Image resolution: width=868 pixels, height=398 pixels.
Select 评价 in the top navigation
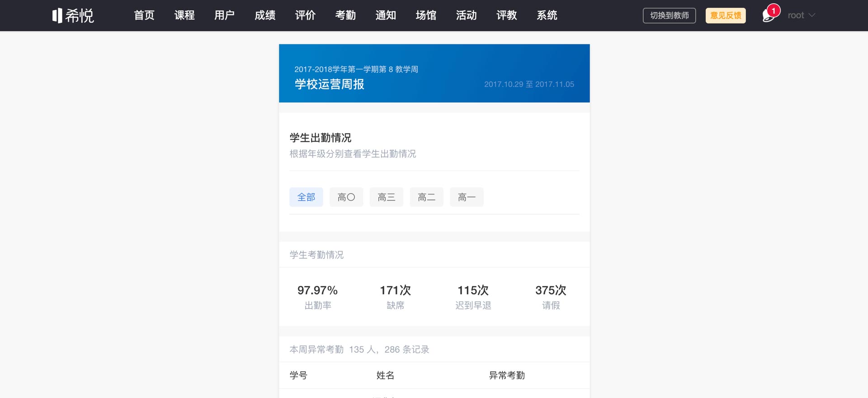tap(305, 15)
